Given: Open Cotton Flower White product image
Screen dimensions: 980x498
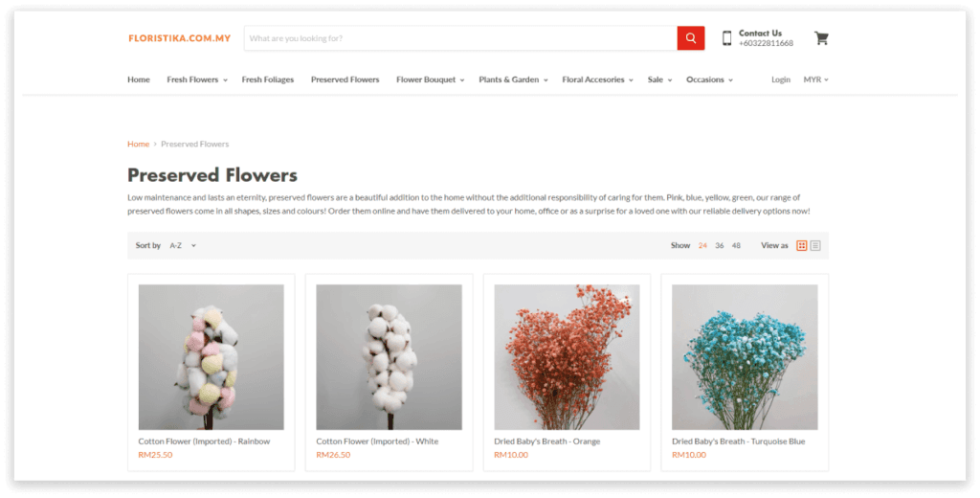Looking at the screenshot, I should tap(389, 357).
